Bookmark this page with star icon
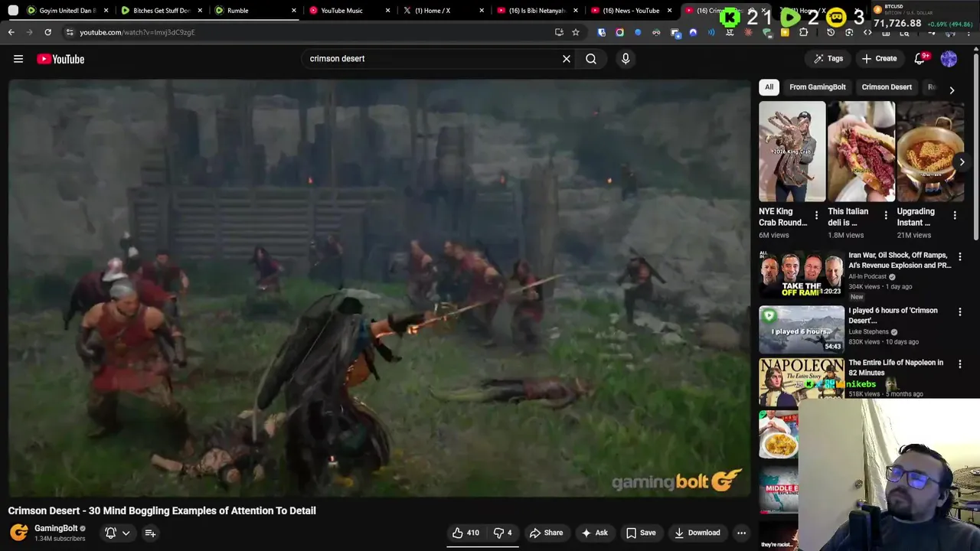This screenshot has height=551, width=980. (x=576, y=32)
